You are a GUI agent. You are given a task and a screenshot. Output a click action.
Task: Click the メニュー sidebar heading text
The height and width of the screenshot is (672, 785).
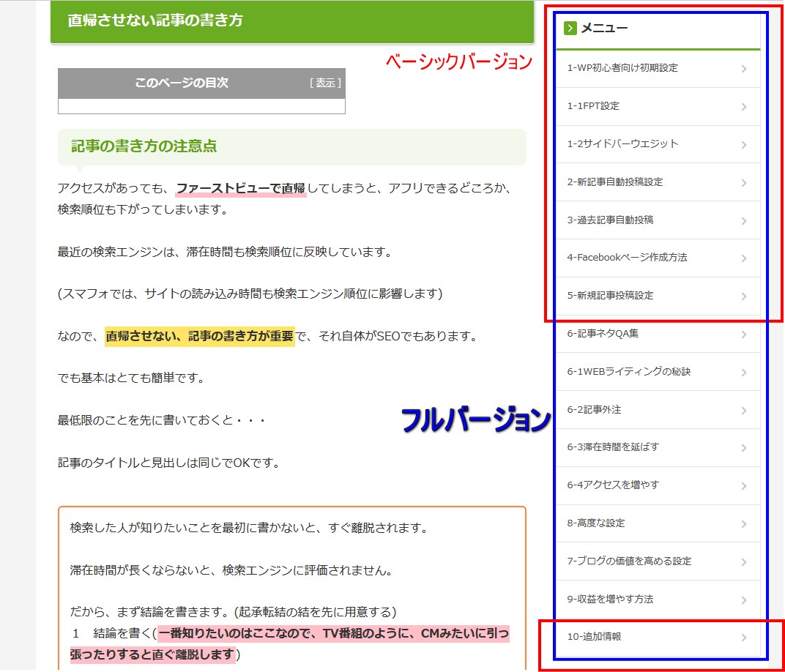[x=604, y=28]
